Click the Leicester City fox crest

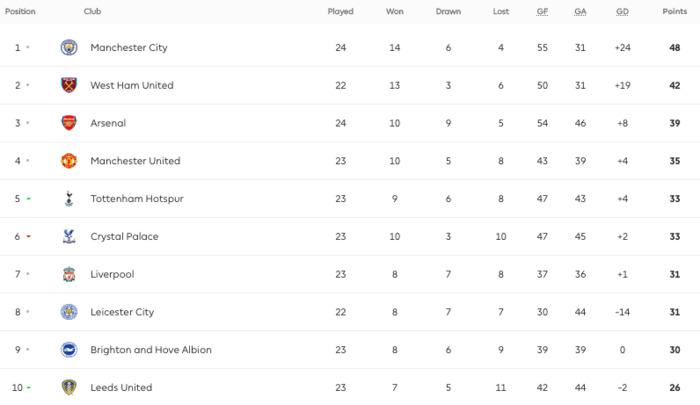tap(69, 312)
